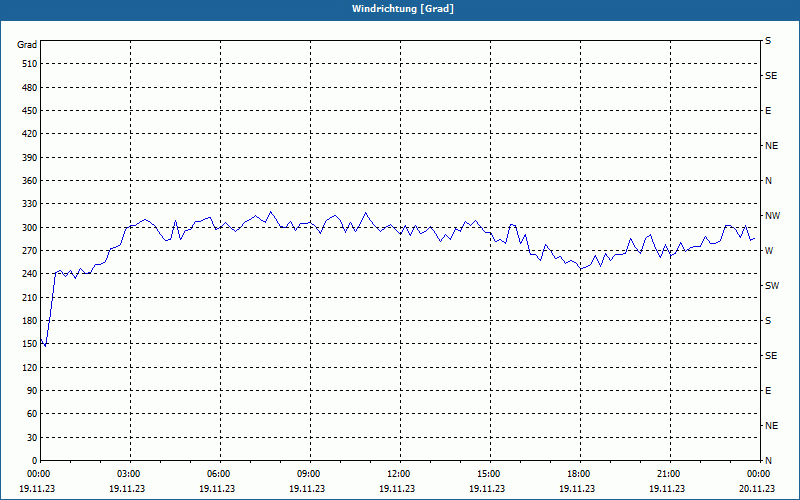Click the 450 degree axis label
Viewport: 800px width, 500px height.
coord(30,111)
